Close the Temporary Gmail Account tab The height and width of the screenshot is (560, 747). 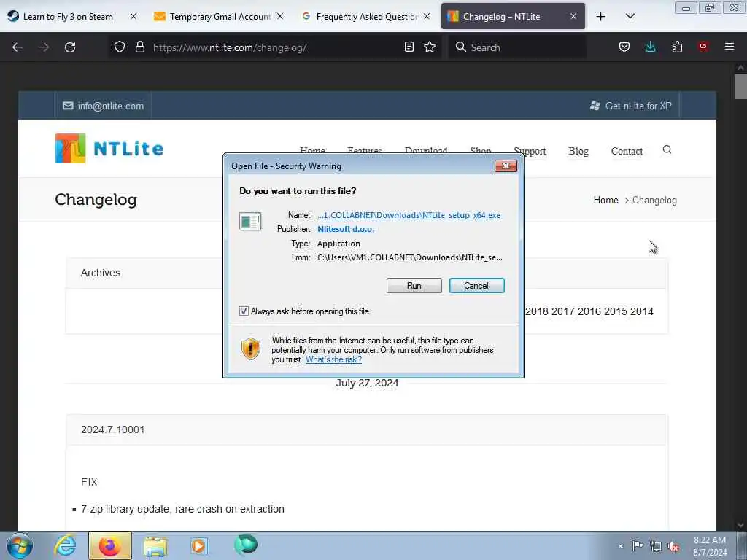coord(280,16)
